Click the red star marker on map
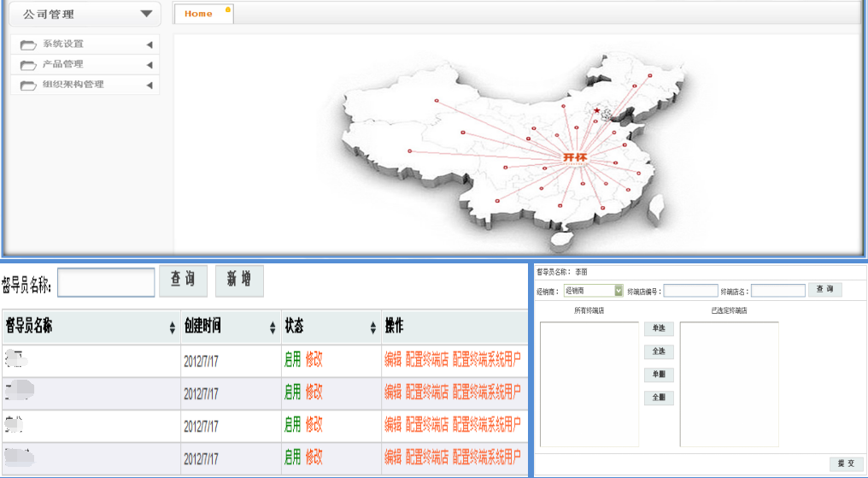This screenshot has width=868, height=478. pyautogui.click(x=596, y=110)
